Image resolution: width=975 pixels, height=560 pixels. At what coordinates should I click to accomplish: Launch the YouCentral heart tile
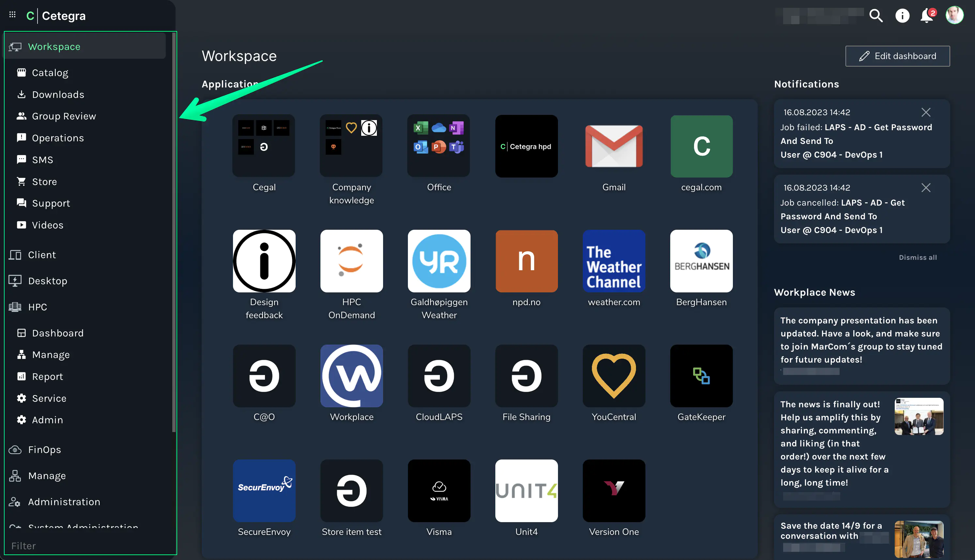click(x=613, y=376)
